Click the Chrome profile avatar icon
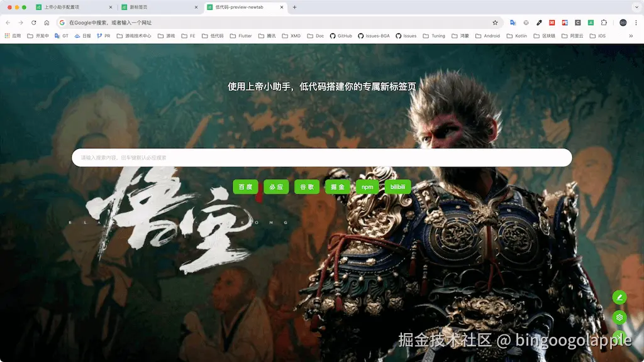Image resolution: width=644 pixels, height=362 pixels. point(623,22)
